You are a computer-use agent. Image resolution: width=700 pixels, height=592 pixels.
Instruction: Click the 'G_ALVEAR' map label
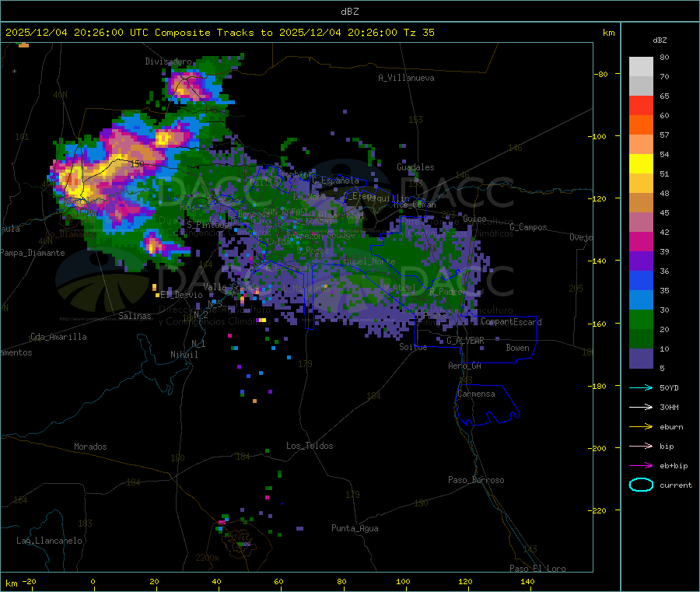(465, 341)
